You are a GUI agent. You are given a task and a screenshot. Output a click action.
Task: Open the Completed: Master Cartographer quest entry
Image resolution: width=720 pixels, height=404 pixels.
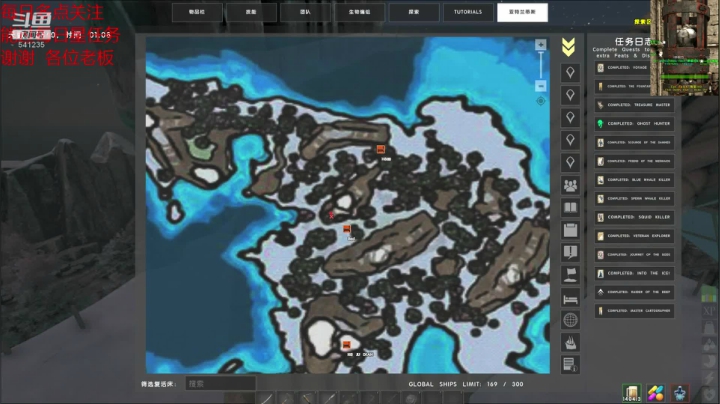[x=634, y=311]
